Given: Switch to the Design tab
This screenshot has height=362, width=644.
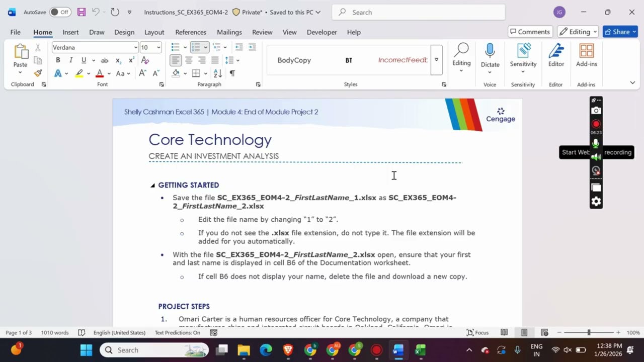Looking at the screenshot, I should tap(124, 32).
